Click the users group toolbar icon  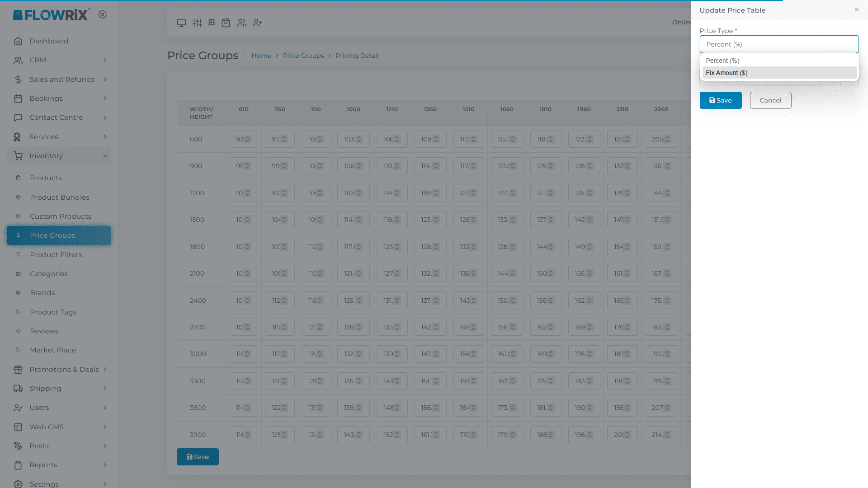(x=242, y=23)
